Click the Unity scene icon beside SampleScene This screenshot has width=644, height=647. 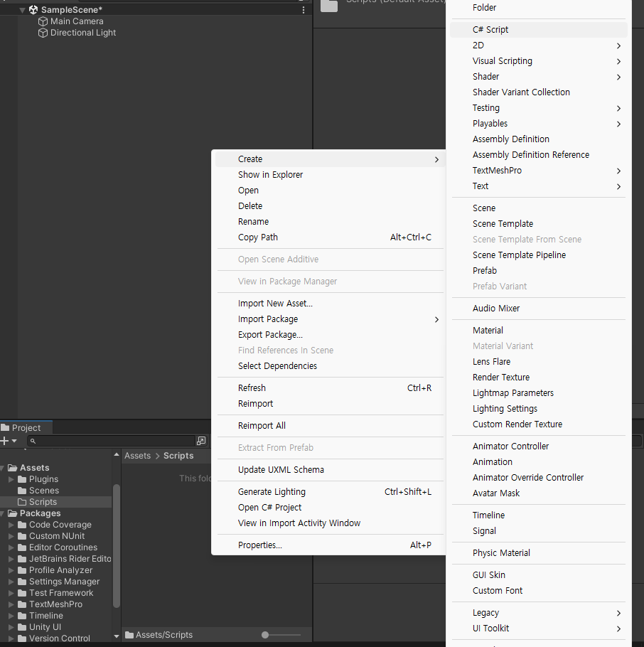(x=33, y=10)
